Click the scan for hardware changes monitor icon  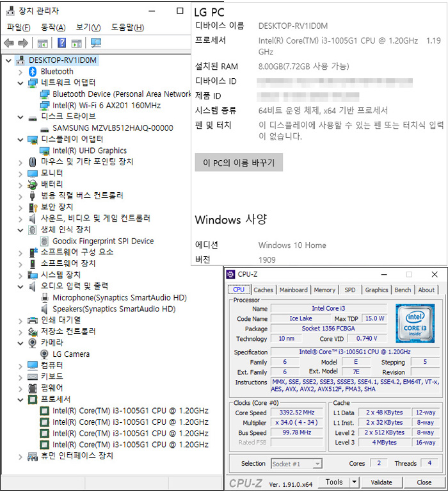(x=95, y=43)
